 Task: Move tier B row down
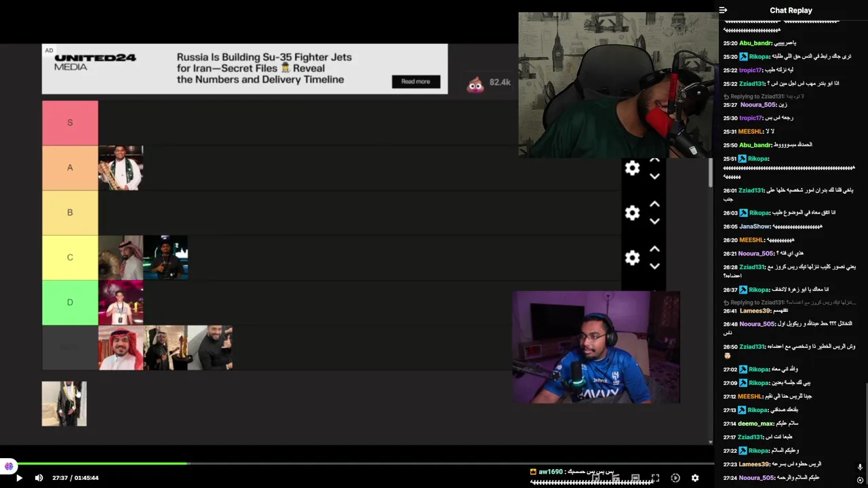(x=654, y=221)
